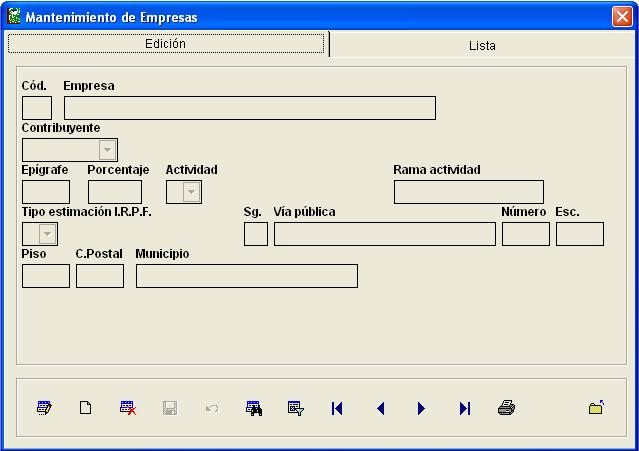Image resolution: width=639 pixels, height=451 pixels.
Task: Go to the first record
Action: point(337,408)
